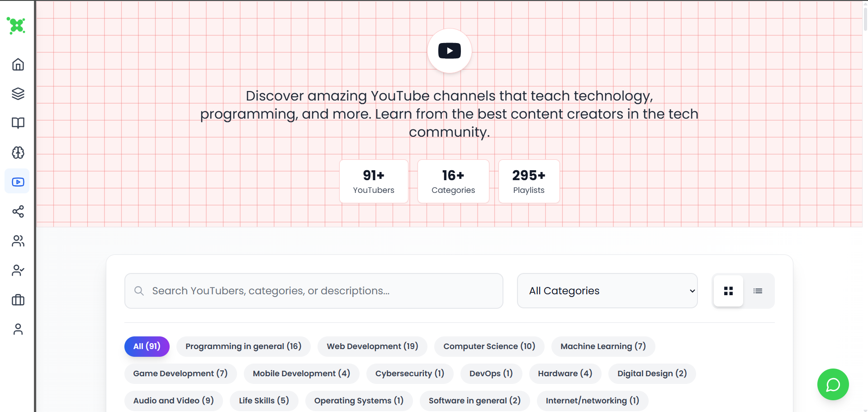Image resolution: width=868 pixels, height=412 pixels.
Task: Open the share nodes icon in sidebar
Action: (18, 211)
